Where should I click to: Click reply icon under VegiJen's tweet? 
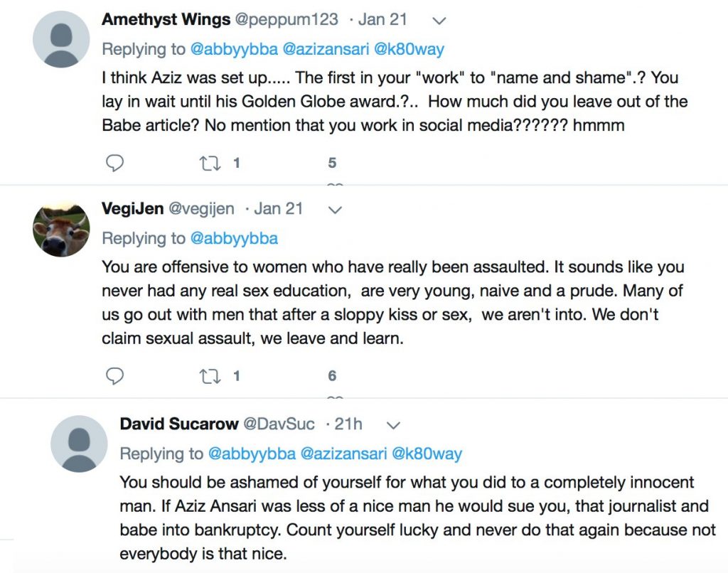click(114, 376)
